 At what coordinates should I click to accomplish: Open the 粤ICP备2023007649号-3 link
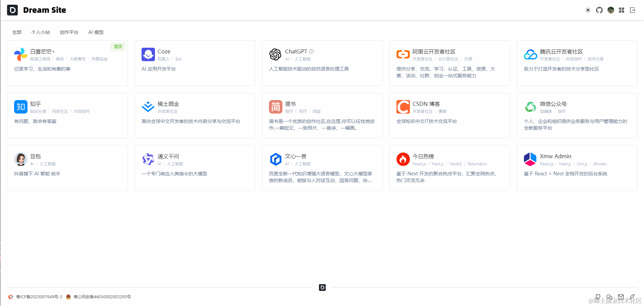(39, 297)
